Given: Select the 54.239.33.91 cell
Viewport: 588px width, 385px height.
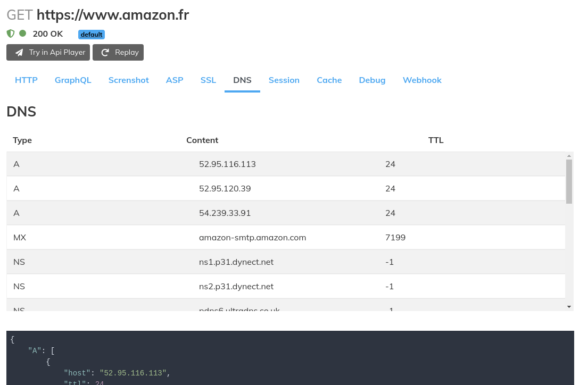Looking at the screenshot, I should 225,213.
